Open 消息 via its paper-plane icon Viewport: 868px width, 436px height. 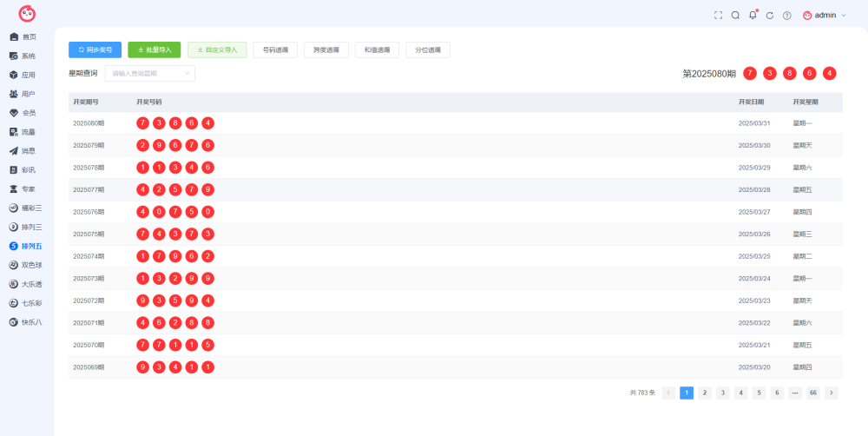click(x=14, y=150)
